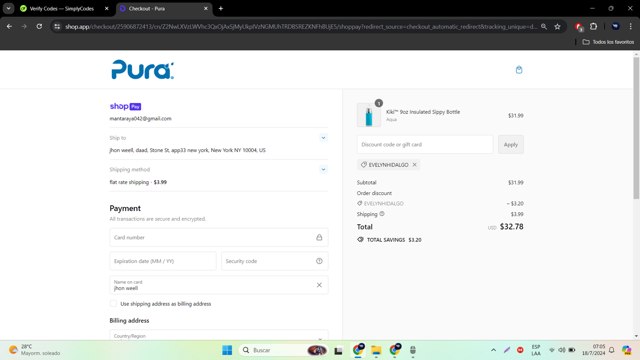Click the Kiki Sippy Bottle thumbnail
The height and width of the screenshot is (360, 640).
tap(369, 115)
